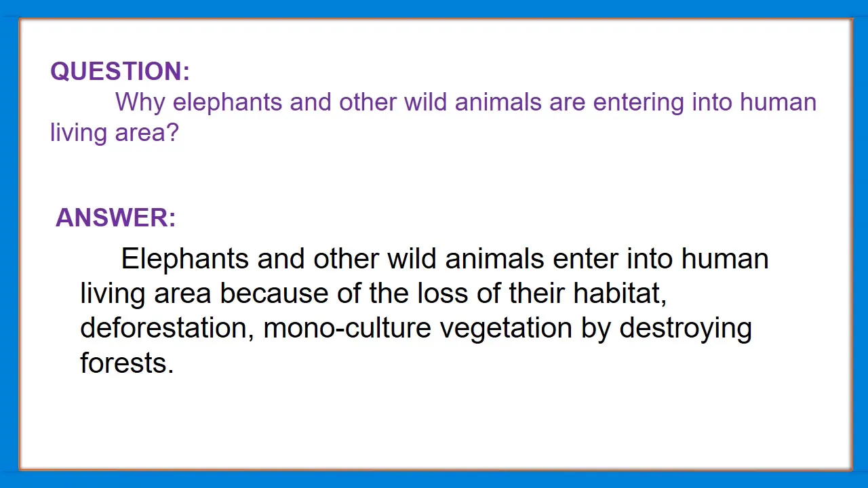Click the word 'forests.' ending the answer

click(x=127, y=363)
